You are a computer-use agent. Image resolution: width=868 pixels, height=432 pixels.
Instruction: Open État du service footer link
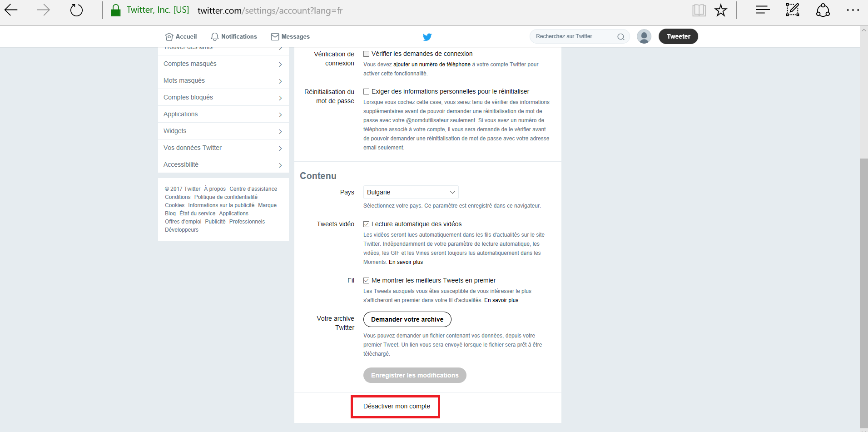197,214
